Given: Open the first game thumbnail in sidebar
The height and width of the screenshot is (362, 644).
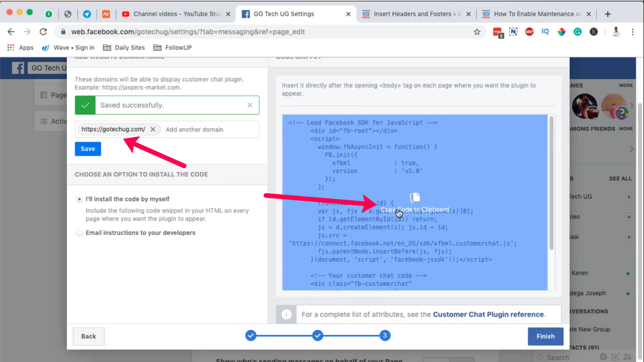Looking at the screenshot, I should [x=585, y=107].
